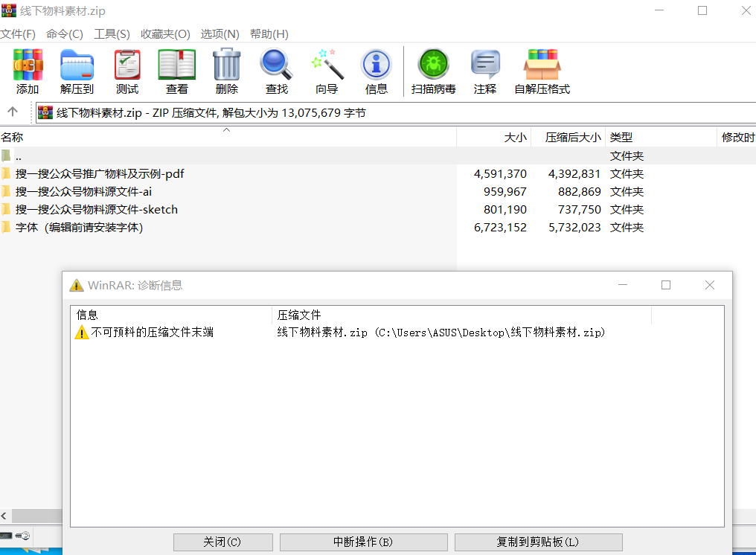This screenshot has height=555, width=756.
Task: Select folder 搜一搜公众号物料源文件-ai
Action: (x=83, y=191)
